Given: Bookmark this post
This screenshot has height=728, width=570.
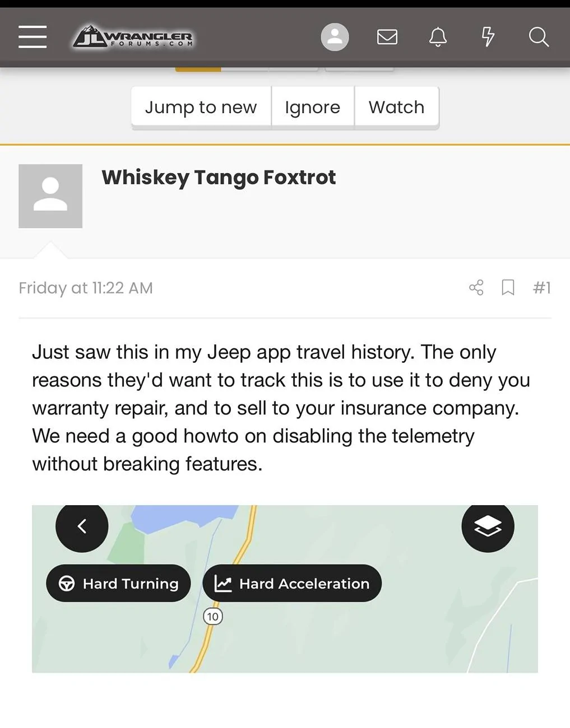Looking at the screenshot, I should pyautogui.click(x=508, y=288).
